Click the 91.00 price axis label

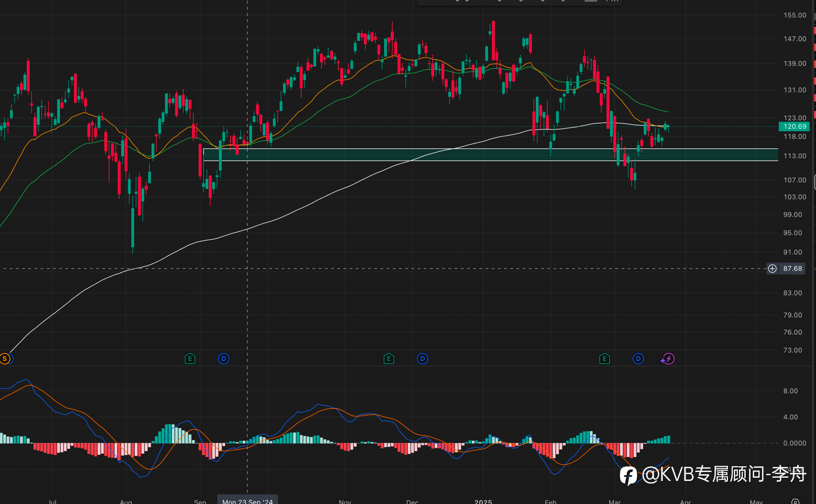click(792, 252)
